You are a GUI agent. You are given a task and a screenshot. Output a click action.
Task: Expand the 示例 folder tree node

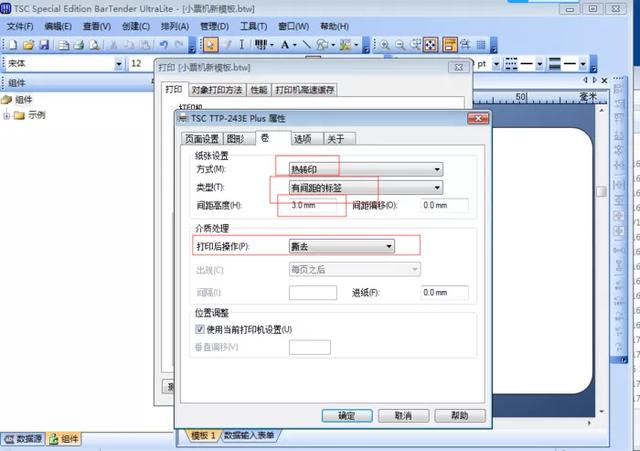coord(6,116)
